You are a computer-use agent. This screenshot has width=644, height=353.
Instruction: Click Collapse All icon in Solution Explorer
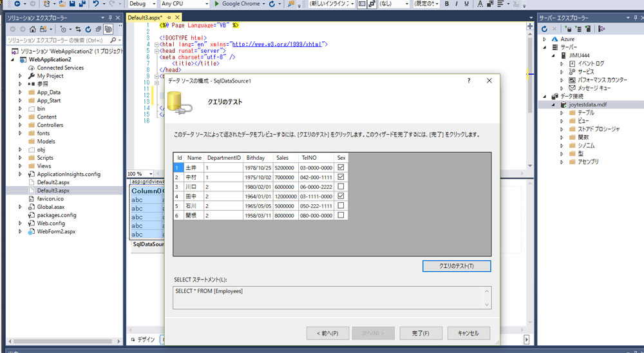point(98,29)
